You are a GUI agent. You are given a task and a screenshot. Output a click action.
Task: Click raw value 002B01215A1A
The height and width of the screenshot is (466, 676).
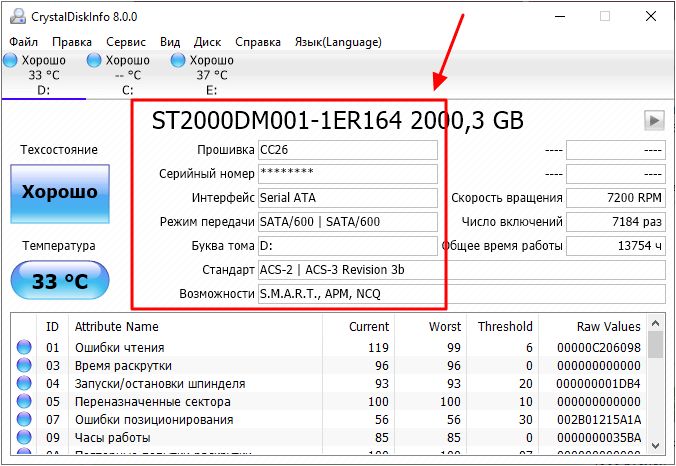pyautogui.click(x=599, y=419)
